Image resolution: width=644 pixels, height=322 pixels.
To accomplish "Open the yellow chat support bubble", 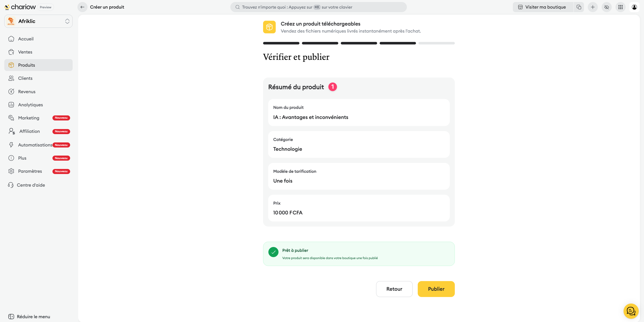I will click(631, 311).
